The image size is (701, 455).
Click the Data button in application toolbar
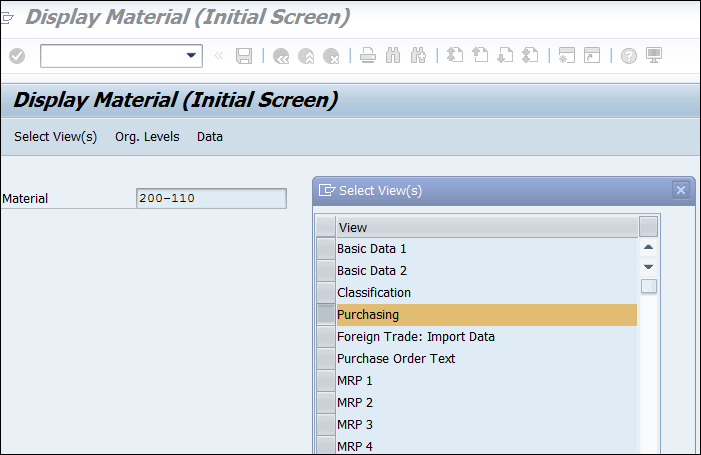210,137
